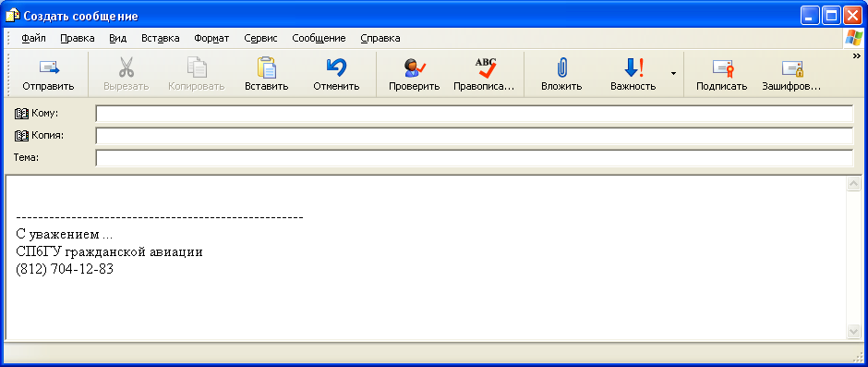Click signature line 'С уважением ...'
Image resolution: width=868 pixels, height=367 pixels.
click(65, 234)
